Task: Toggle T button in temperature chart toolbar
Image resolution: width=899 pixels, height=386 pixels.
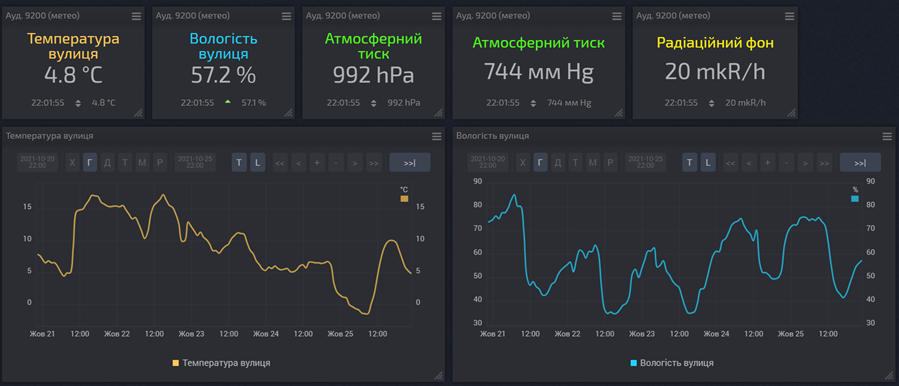Action: [x=239, y=162]
